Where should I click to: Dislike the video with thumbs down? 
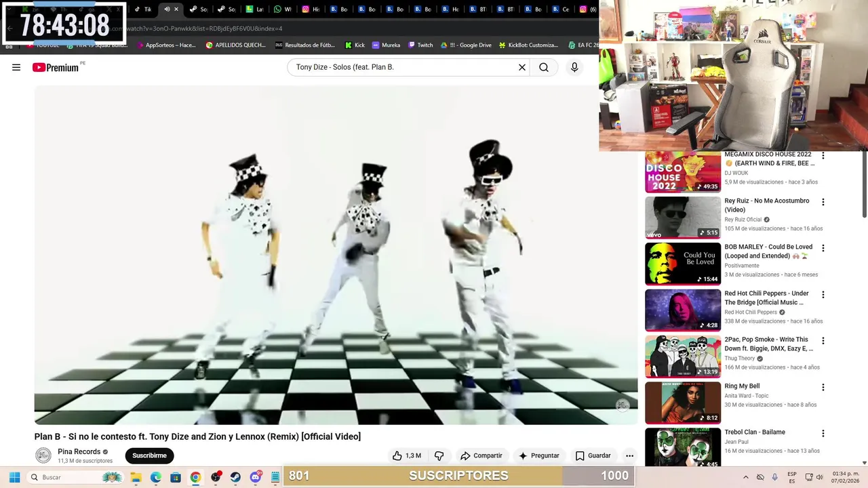pyautogui.click(x=439, y=455)
